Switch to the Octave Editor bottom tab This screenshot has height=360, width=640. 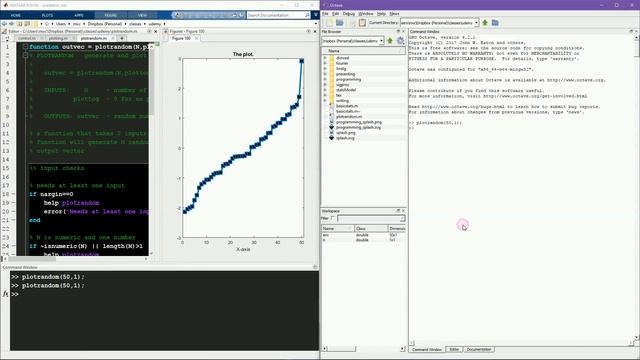tap(454, 350)
